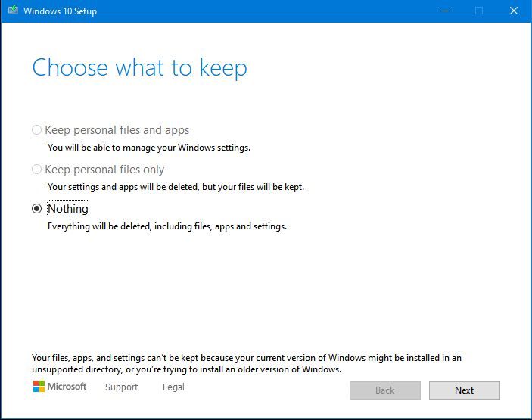Click 'You will be able to manage' text

tap(148, 148)
